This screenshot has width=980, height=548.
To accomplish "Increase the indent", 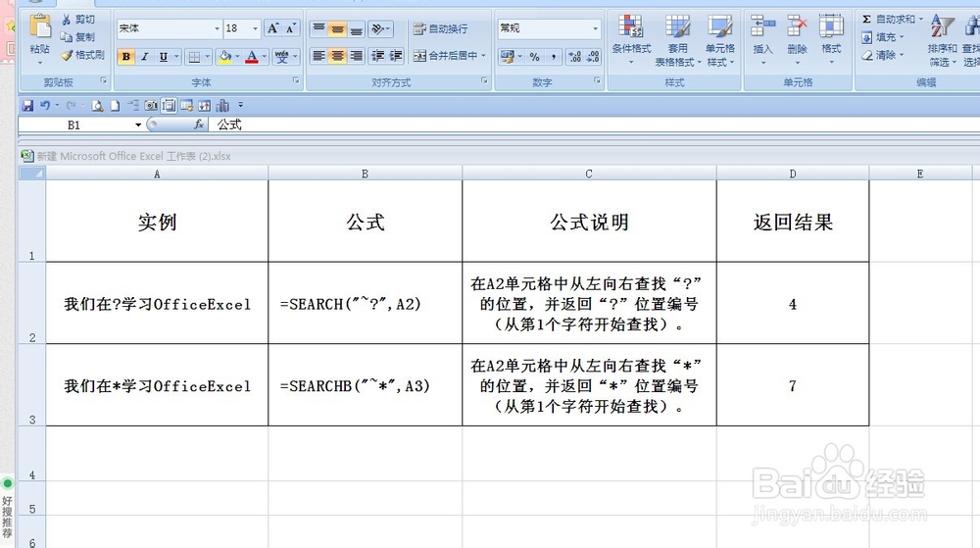I will click(396, 56).
